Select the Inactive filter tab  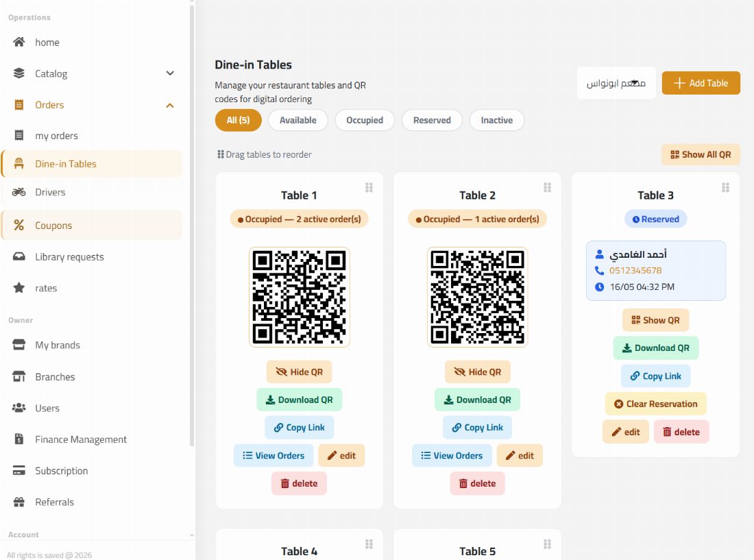pyautogui.click(x=497, y=120)
